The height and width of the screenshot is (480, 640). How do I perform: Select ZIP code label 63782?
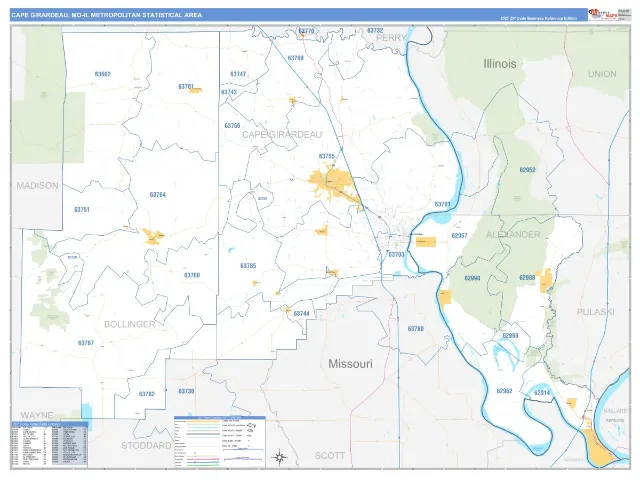click(x=147, y=394)
